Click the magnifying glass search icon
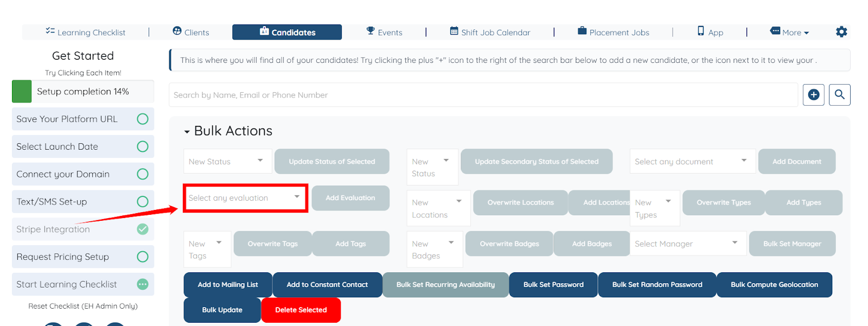The height and width of the screenshot is (326, 868). (x=839, y=95)
